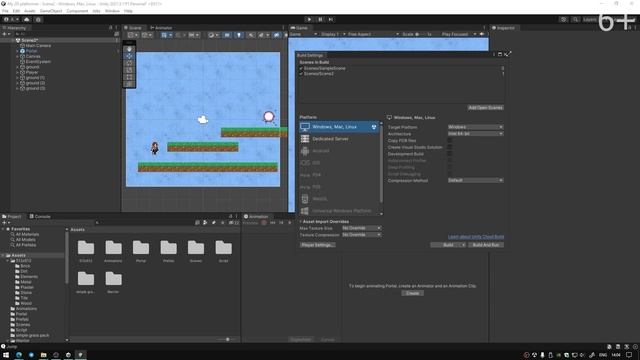The image size is (640, 360).
Task: Switch to the Console tab
Action: [40, 216]
